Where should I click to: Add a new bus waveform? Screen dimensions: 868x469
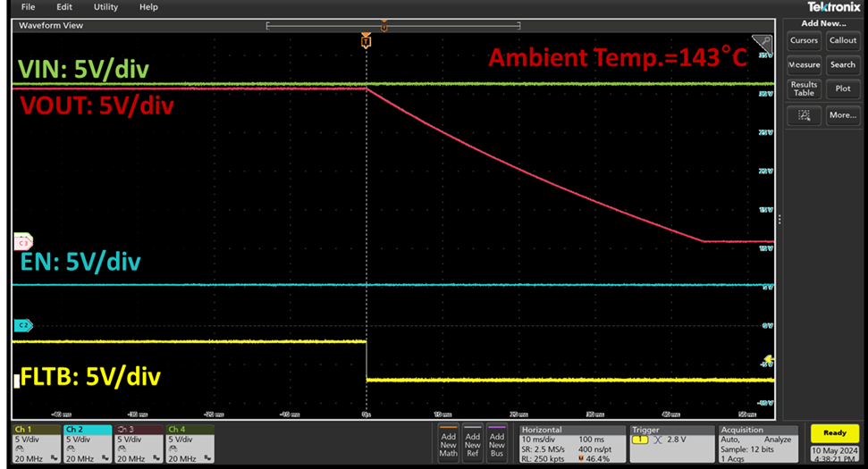click(x=496, y=441)
